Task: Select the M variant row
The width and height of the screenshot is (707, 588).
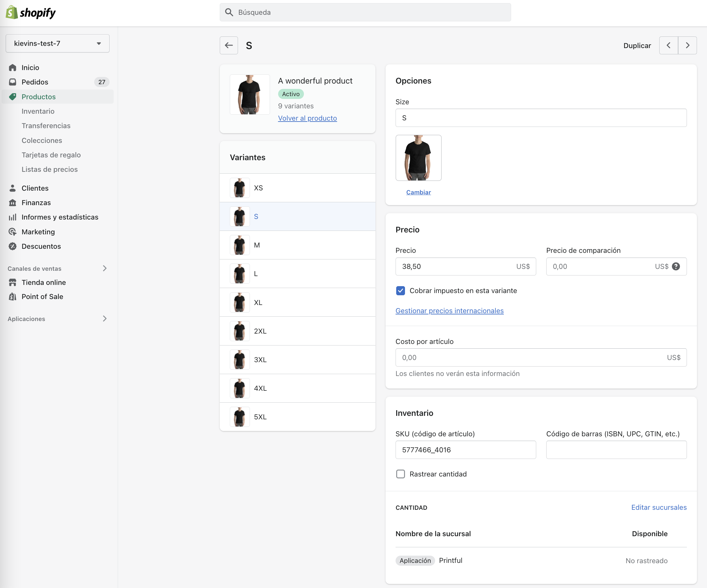Action: 298,245
